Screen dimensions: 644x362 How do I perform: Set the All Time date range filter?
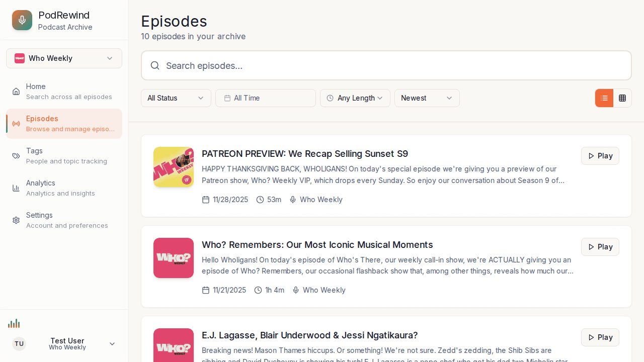tap(265, 98)
